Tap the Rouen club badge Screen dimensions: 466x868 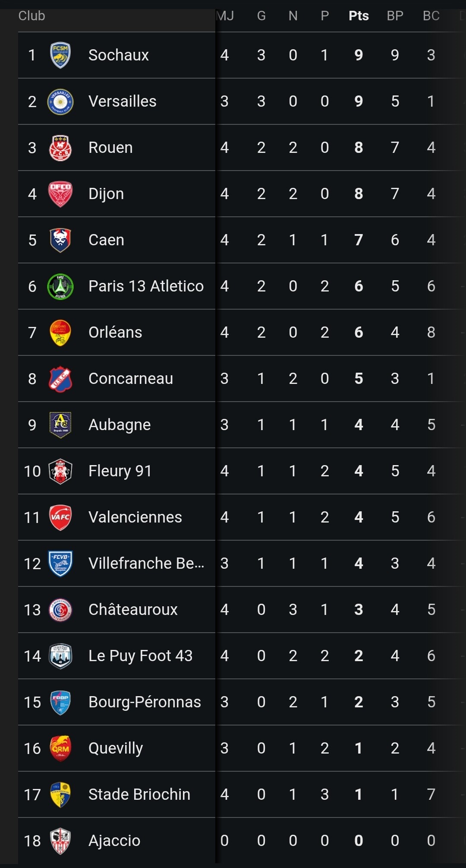(60, 148)
